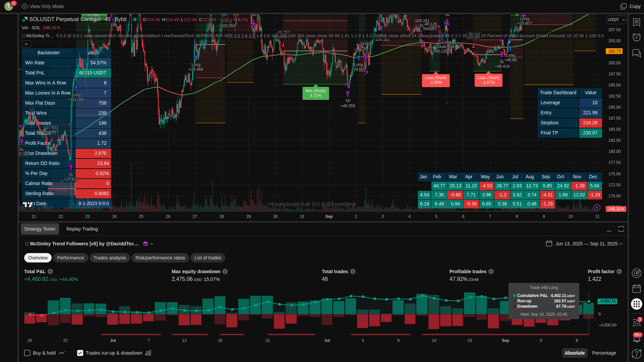
Task: Click the Final TP 230.07 dashboard cell
Action: click(590, 133)
